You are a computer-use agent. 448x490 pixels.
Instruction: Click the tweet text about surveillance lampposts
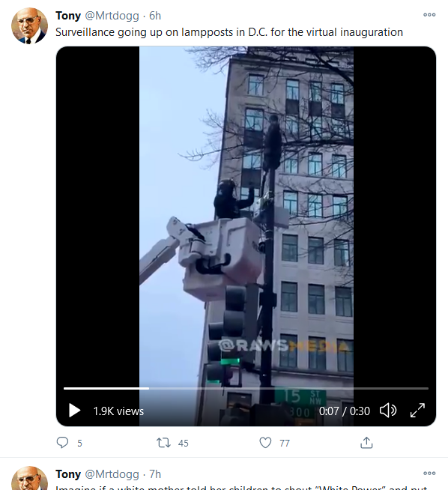[x=229, y=32]
